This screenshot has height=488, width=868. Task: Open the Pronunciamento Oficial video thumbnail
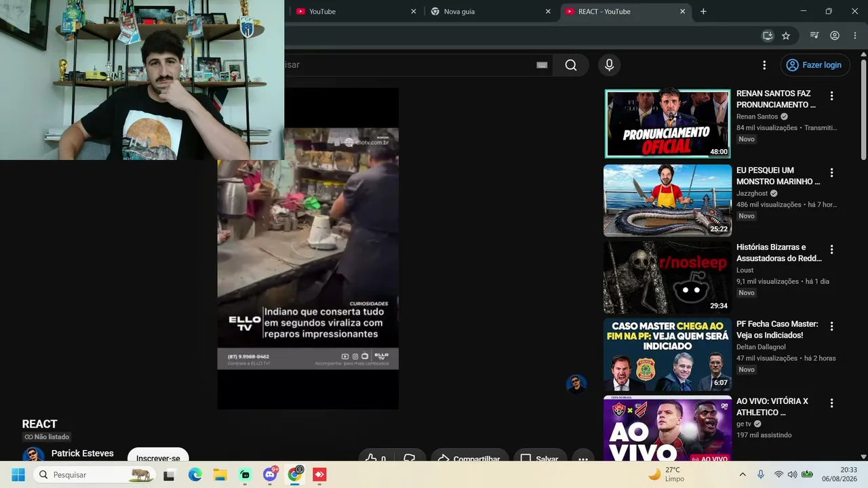[x=668, y=124]
